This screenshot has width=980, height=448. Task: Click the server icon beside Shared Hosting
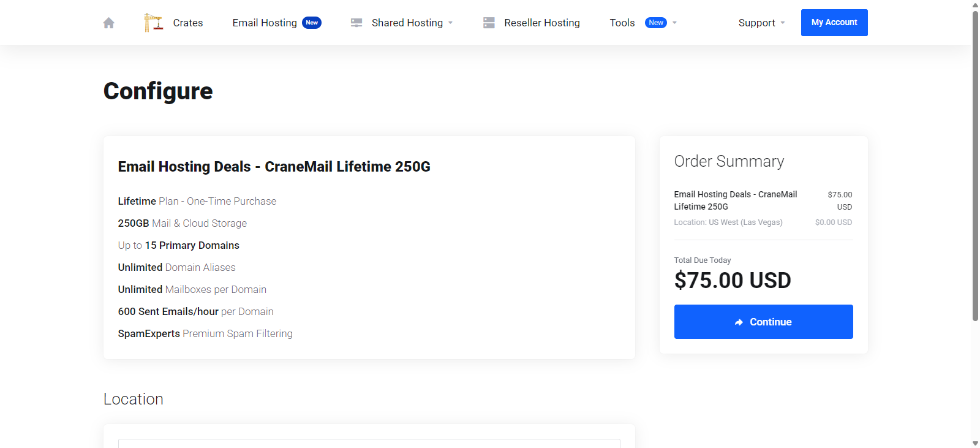click(x=356, y=23)
